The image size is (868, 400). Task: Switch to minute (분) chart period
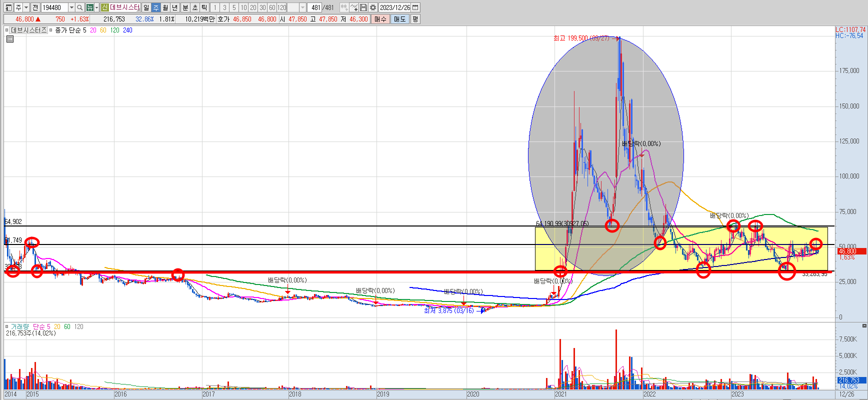coord(185,7)
